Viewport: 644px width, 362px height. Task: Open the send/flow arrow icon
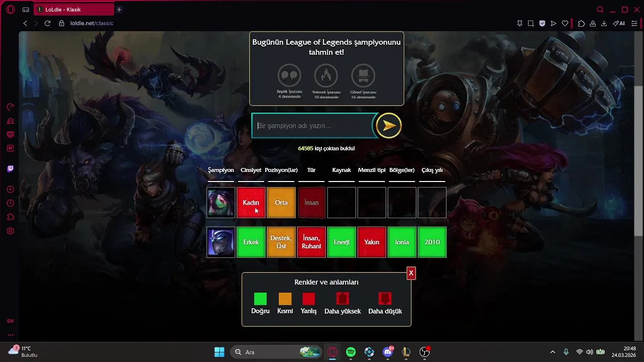(553, 23)
